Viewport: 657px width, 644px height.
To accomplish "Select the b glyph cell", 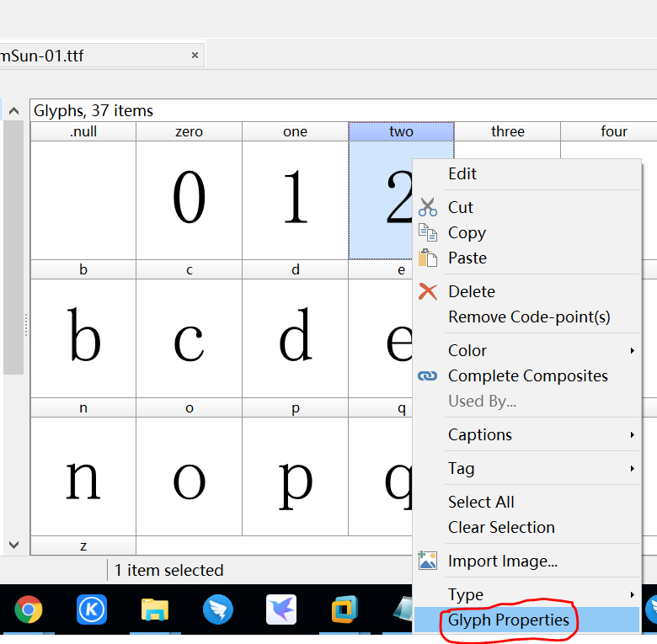I will (x=83, y=338).
